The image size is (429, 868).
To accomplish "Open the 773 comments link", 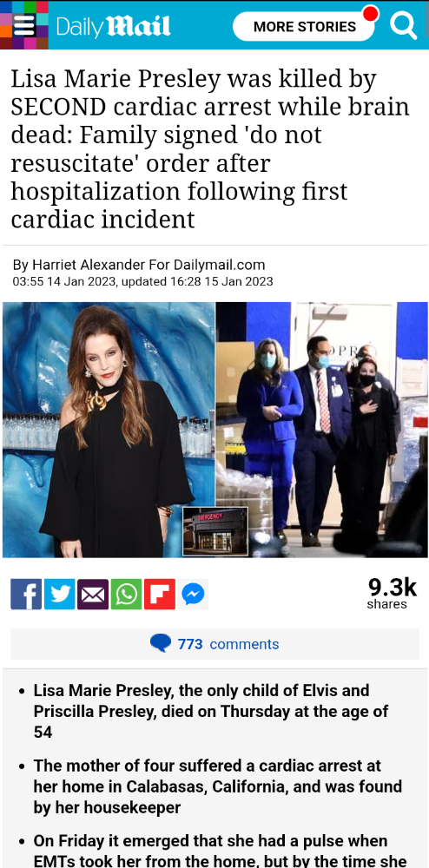I will (x=228, y=644).
